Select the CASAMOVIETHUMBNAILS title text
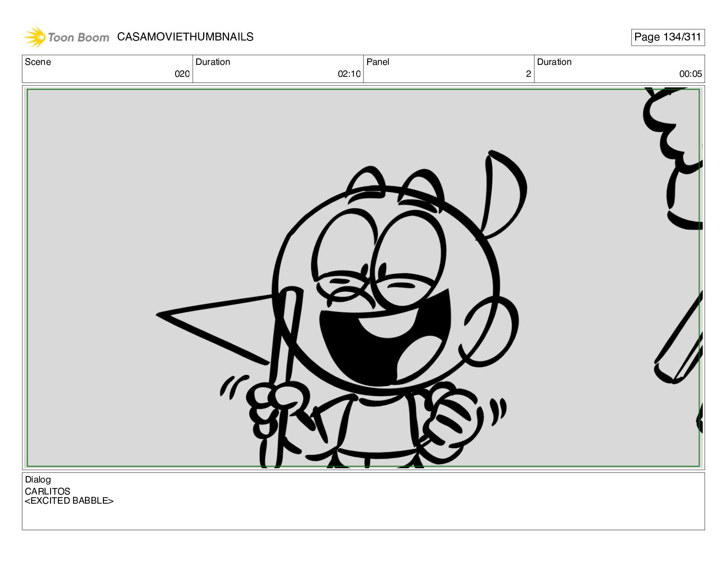Screen dimensions: 728x563 pyautogui.click(x=185, y=37)
